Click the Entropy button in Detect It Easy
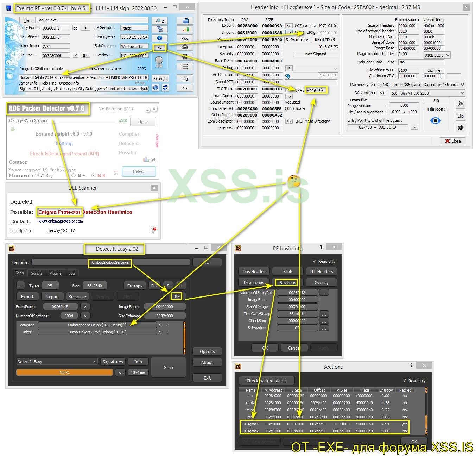 tap(135, 286)
